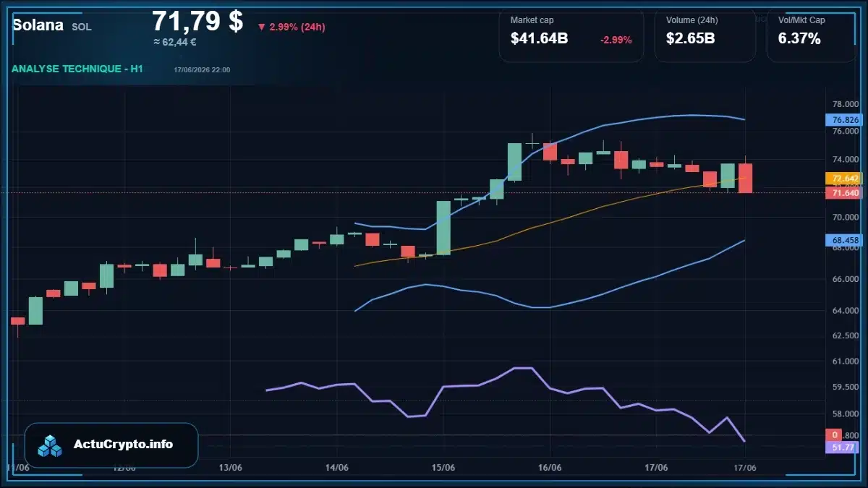Viewport: 868px width, 488px height.
Task: Click the purple 51.77 indicator tag
Action: (843, 448)
